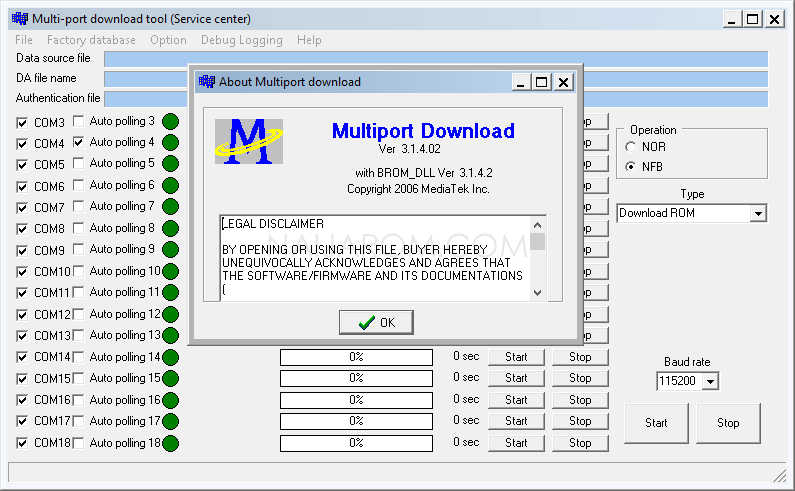Screen dimensions: 795x491
Task: Open the Baud rate 115200 dropdown
Action: pyautogui.click(x=710, y=381)
